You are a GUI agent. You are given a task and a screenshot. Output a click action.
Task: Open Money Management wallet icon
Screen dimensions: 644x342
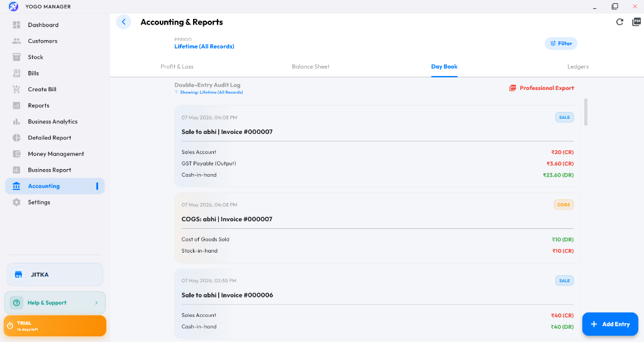click(x=16, y=154)
